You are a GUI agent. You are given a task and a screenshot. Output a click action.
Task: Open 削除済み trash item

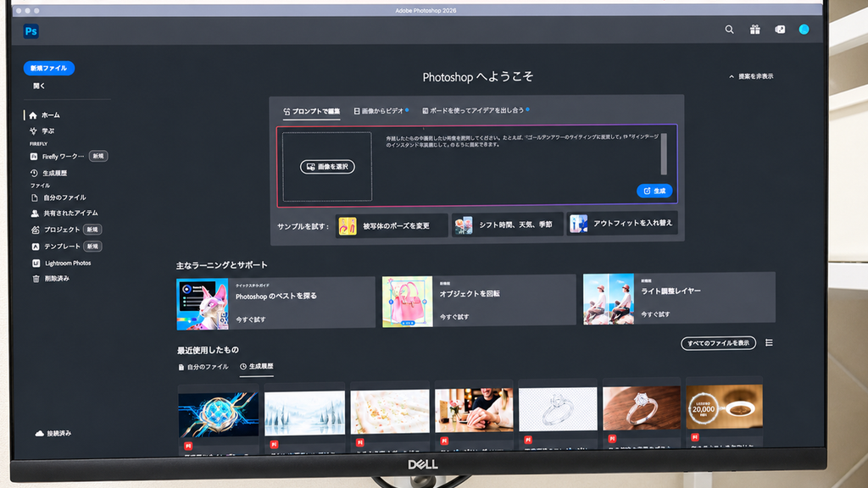coord(51,279)
